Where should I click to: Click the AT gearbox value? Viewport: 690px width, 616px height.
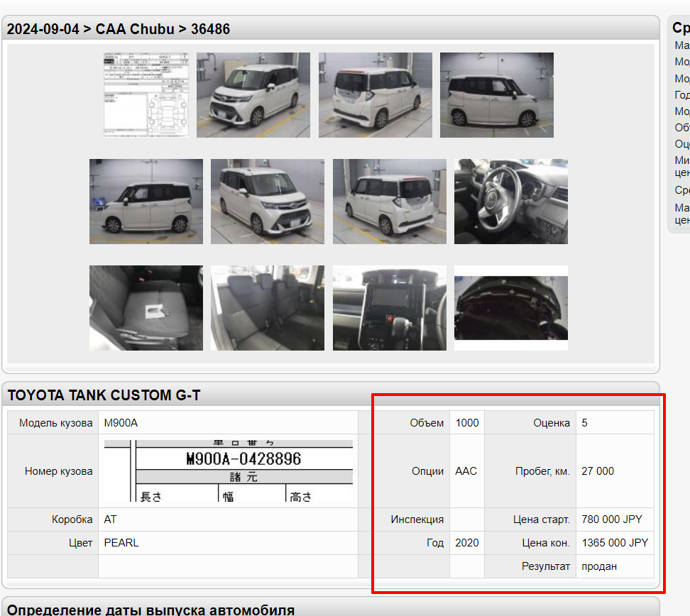[x=110, y=519]
